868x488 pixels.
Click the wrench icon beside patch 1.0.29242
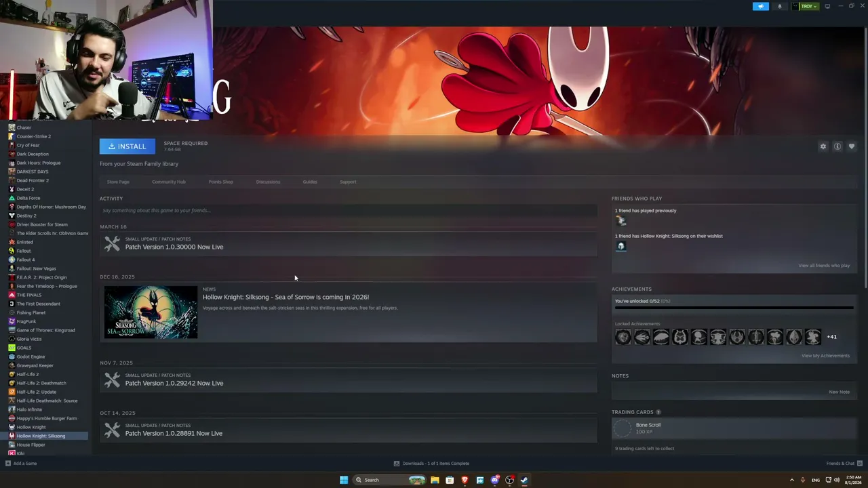[x=112, y=380]
